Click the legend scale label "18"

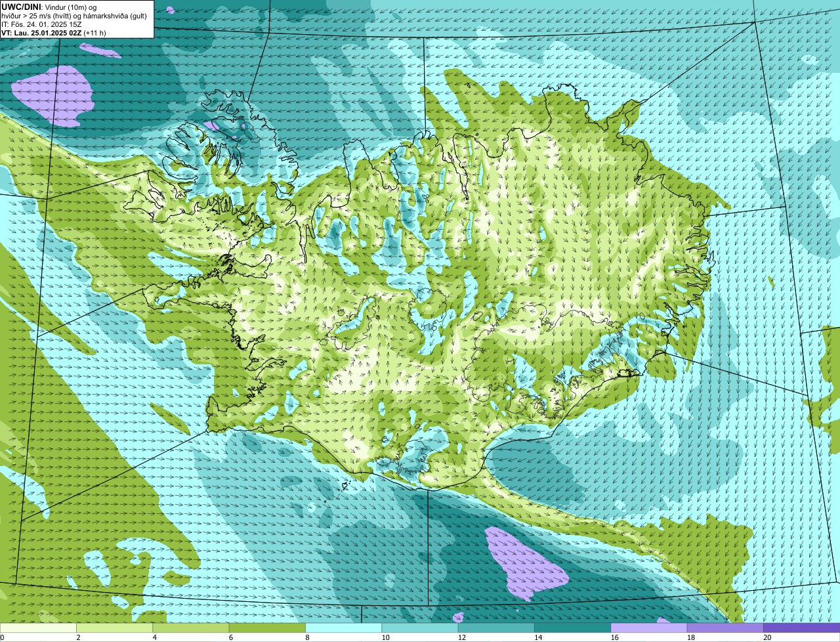691,637
